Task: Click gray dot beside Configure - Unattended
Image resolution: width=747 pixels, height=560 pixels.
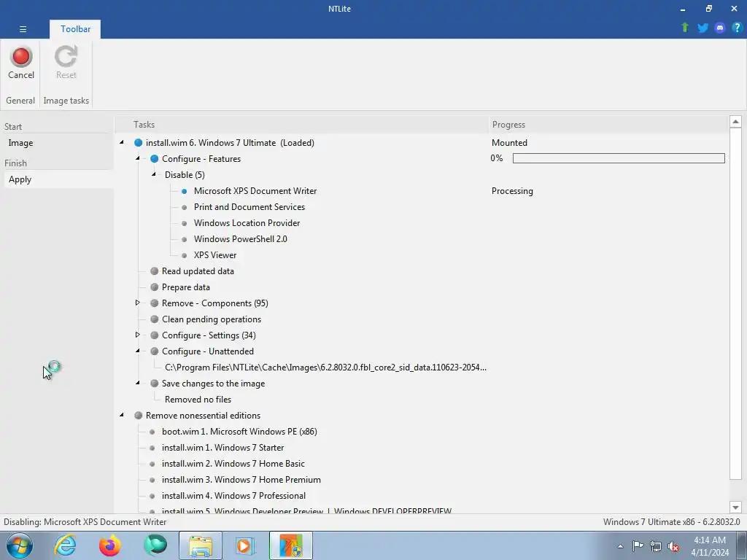Action: [155, 351]
